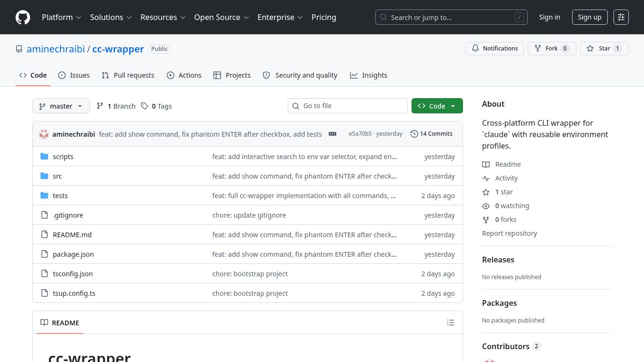Open the Issues tab
Screen dimensions: 644x362
[x=74, y=75]
